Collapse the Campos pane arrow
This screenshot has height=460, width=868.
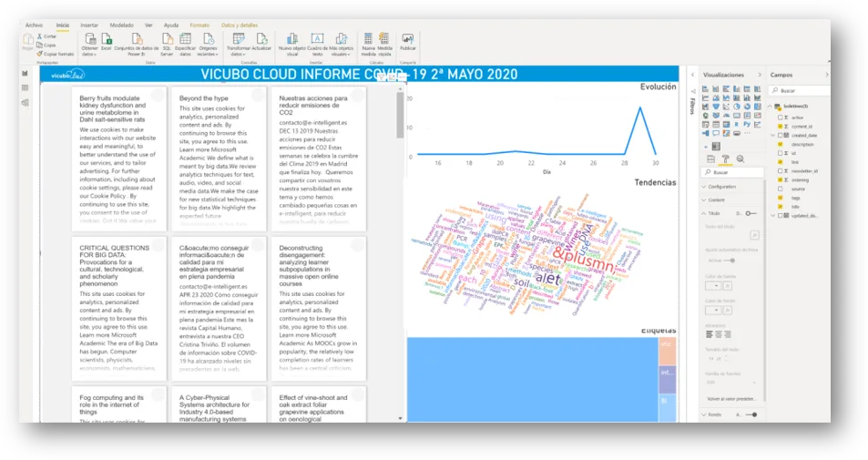[827, 75]
